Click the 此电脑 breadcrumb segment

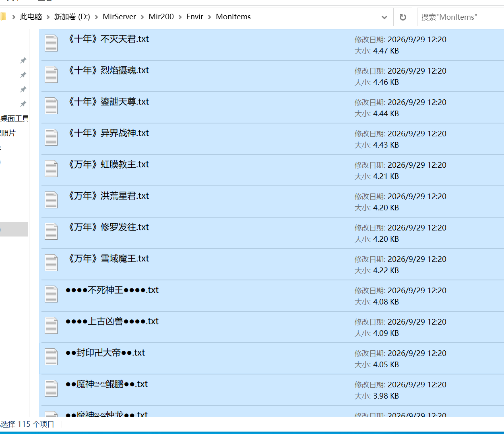(x=31, y=17)
